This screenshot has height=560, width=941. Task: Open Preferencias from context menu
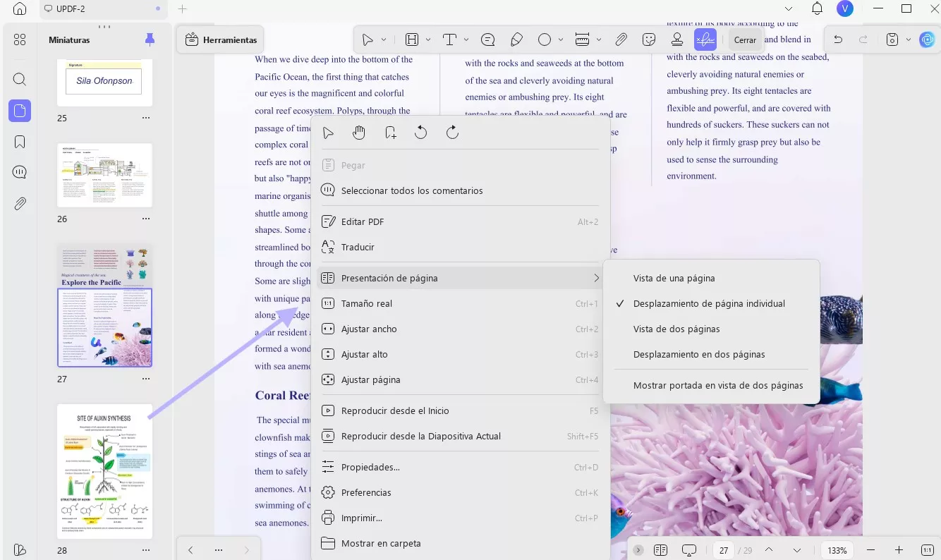coord(460,492)
